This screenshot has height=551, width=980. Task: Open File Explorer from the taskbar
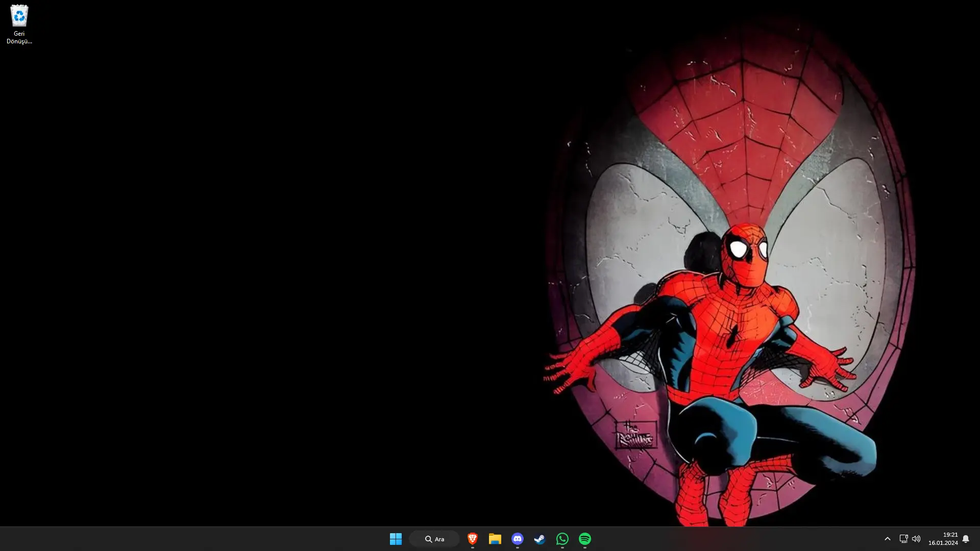(495, 539)
